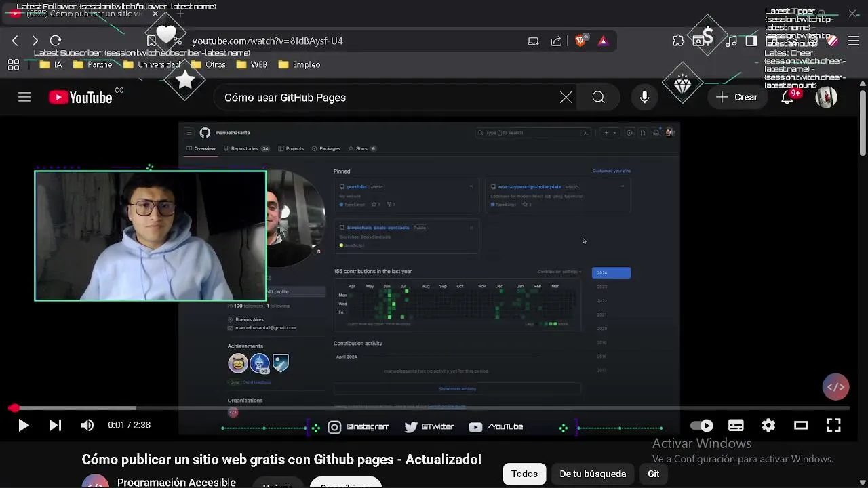Run the search with magnifier button
This screenshot has width=868, height=488.
tap(598, 98)
